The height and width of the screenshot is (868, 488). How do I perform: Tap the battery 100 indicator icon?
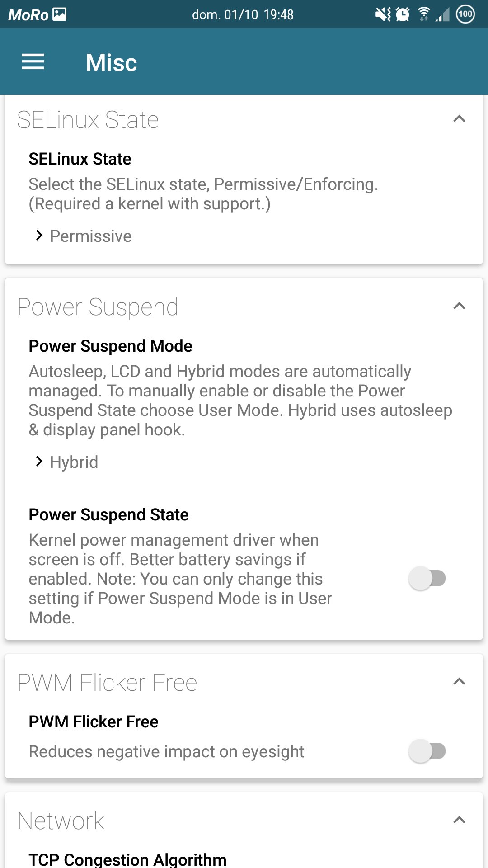tap(465, 14)
